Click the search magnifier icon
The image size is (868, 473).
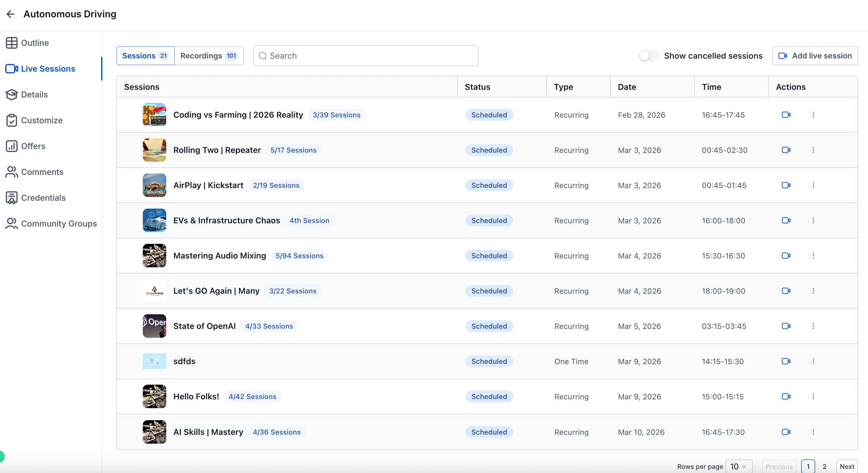tap(263, 56)
